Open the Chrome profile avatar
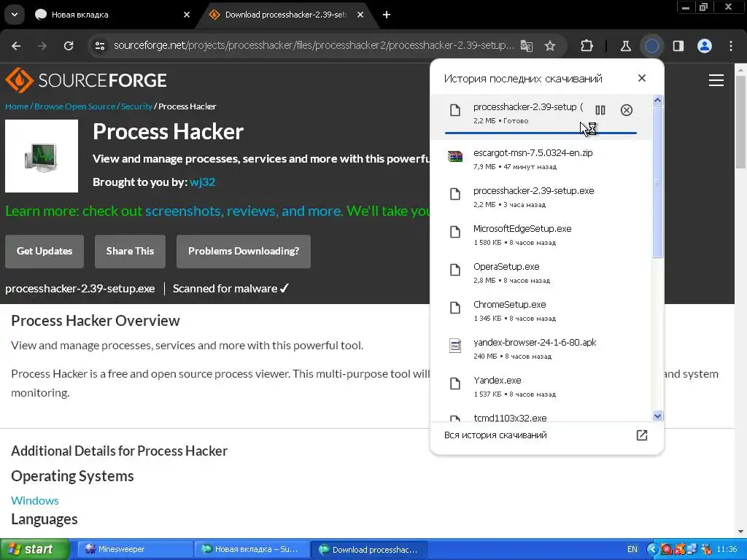The height and width of the screenshot is (560, 747). 705,46
